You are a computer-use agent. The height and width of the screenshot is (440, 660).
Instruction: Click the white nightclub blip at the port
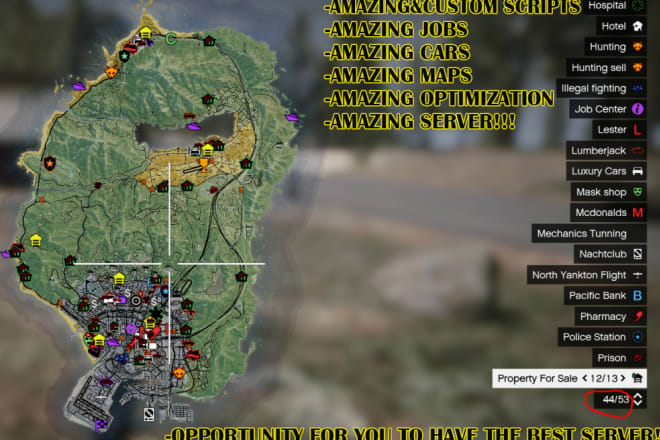149,415
